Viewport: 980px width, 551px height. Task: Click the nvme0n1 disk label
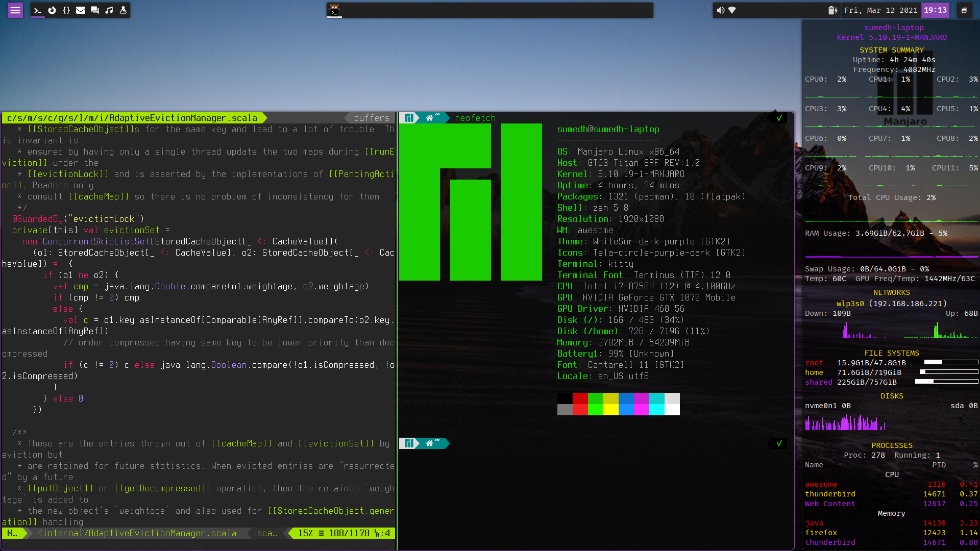821,406
